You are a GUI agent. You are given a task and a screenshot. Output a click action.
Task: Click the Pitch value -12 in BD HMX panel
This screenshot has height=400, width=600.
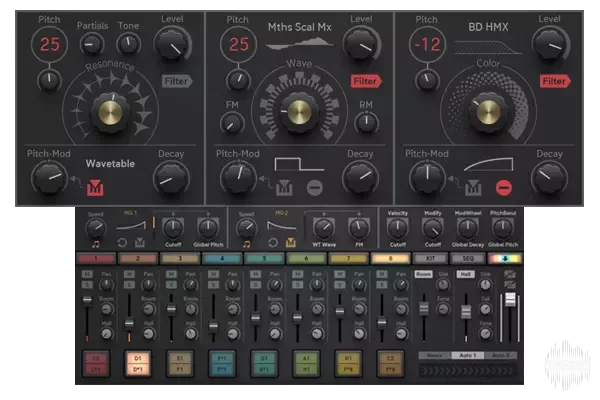pos(427,44)
